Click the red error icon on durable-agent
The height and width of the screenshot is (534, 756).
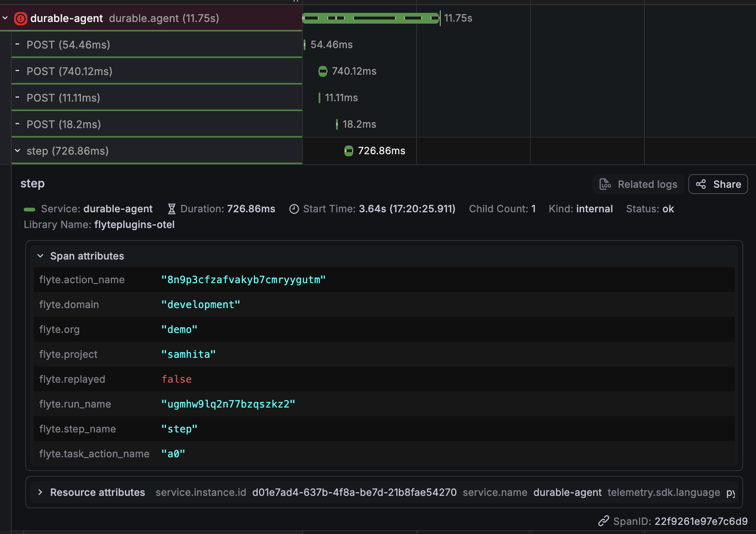[21, 18]
